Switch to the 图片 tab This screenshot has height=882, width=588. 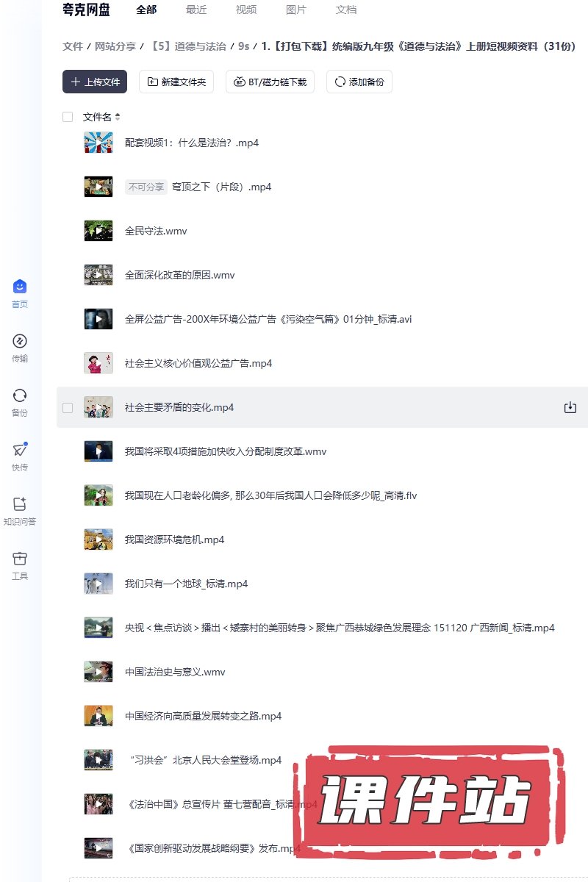click(x=296, y=10)
